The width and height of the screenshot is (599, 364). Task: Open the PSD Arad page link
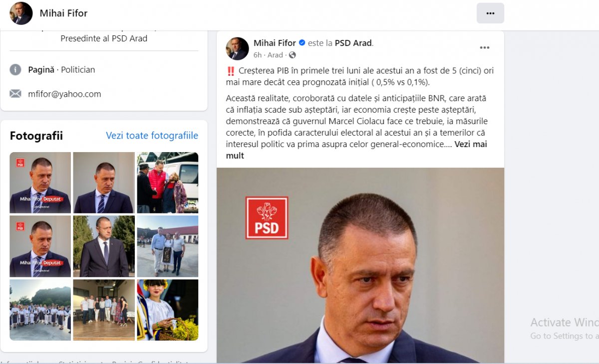click(x=353, y=43)
